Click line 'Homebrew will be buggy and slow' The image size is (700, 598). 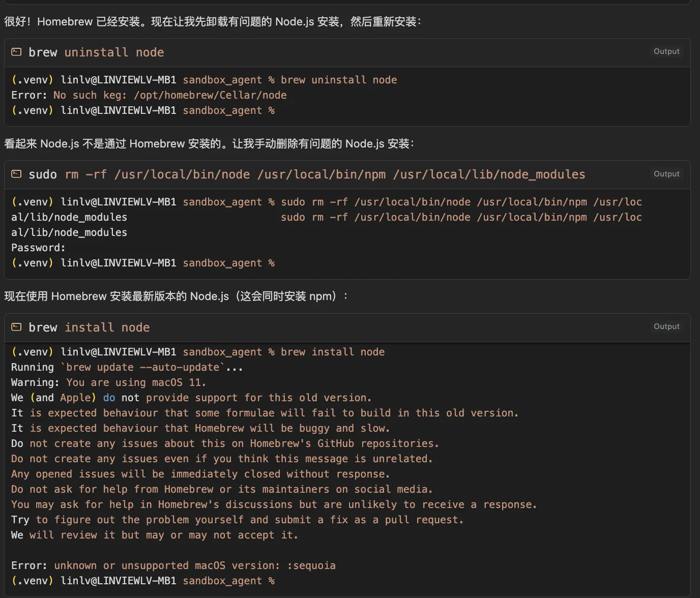[200, 428]
